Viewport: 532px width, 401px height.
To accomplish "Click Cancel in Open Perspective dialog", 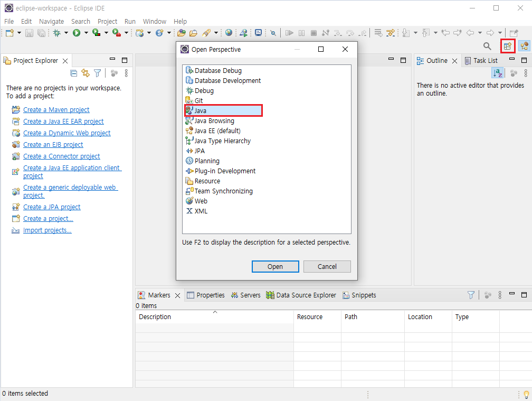I will [327, 267].
